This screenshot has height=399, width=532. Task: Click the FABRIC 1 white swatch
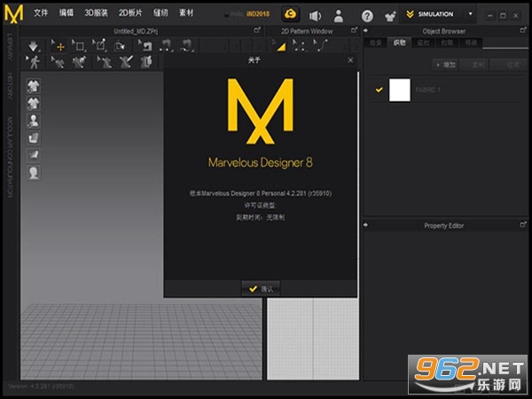400,90
